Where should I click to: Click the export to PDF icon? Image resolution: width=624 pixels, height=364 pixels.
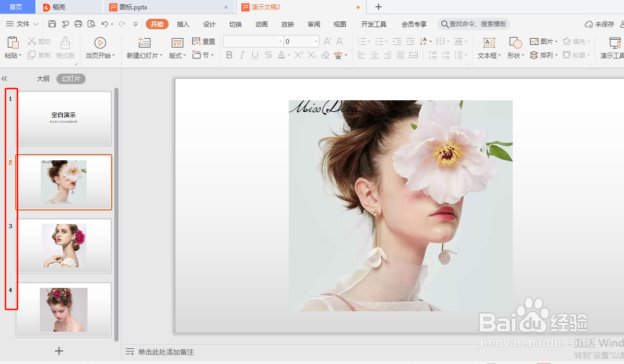(x=65, y=24)
